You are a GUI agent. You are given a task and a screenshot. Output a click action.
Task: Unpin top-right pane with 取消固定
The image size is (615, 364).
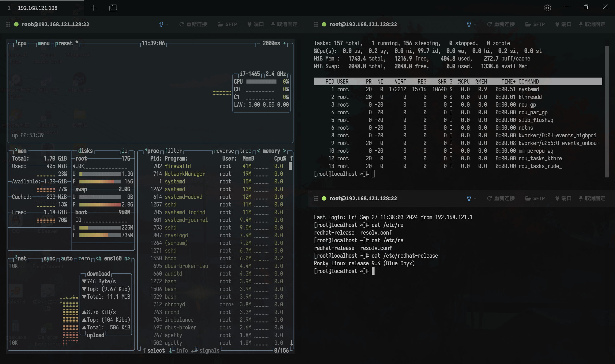(592, 24)
